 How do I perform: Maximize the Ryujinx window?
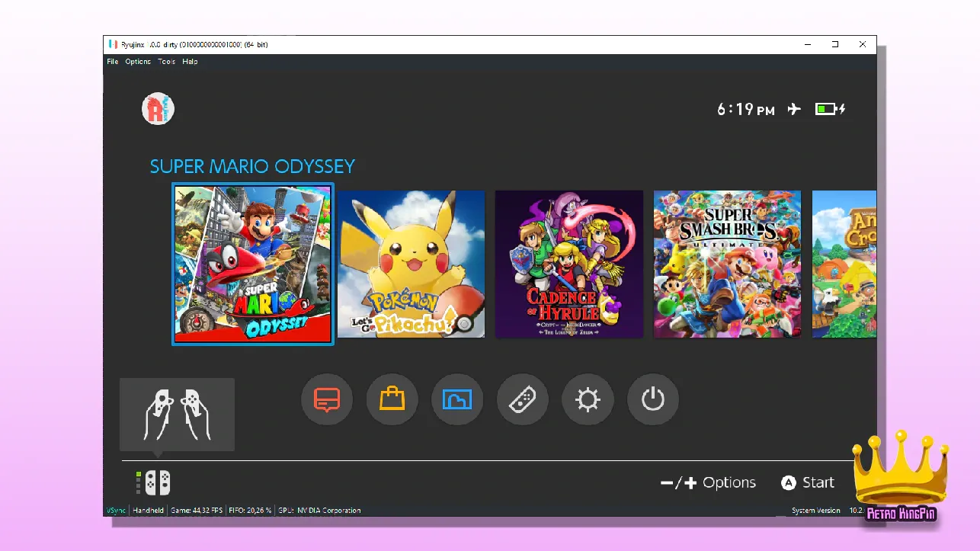[835, 44]
